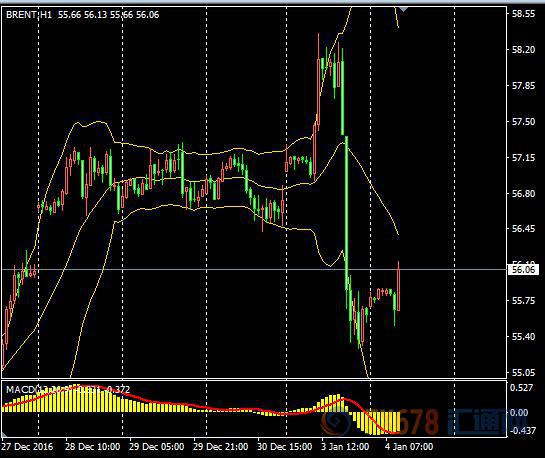Click the small gray arrow in the MACD window's bottom-left corner
Viewport: 545px width, 458px height.
(x=4, y=434)
